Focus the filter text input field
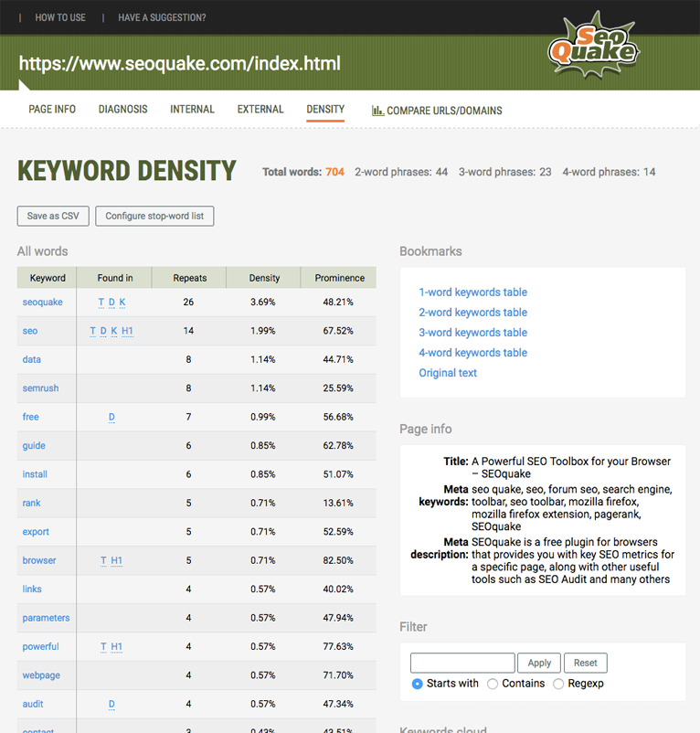This screenshot has width=700, height=733. click(x=462, y=663)
